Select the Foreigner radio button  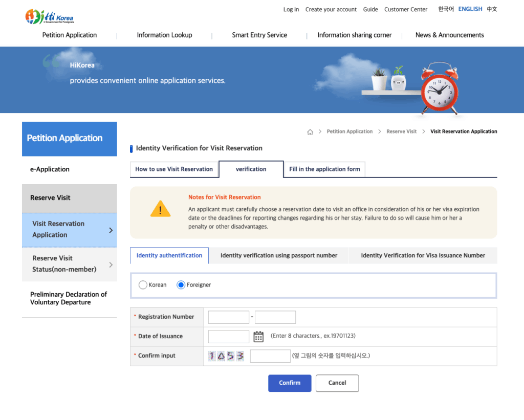181,285
